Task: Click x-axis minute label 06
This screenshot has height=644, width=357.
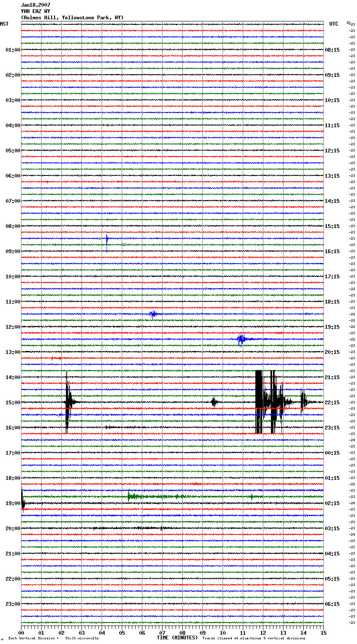Action: click(x=142, y=633)
